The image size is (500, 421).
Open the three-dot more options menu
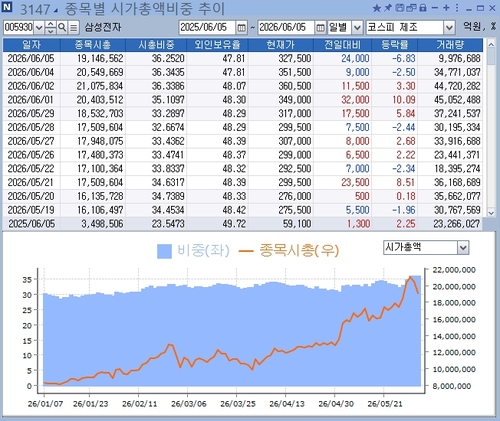457,8
